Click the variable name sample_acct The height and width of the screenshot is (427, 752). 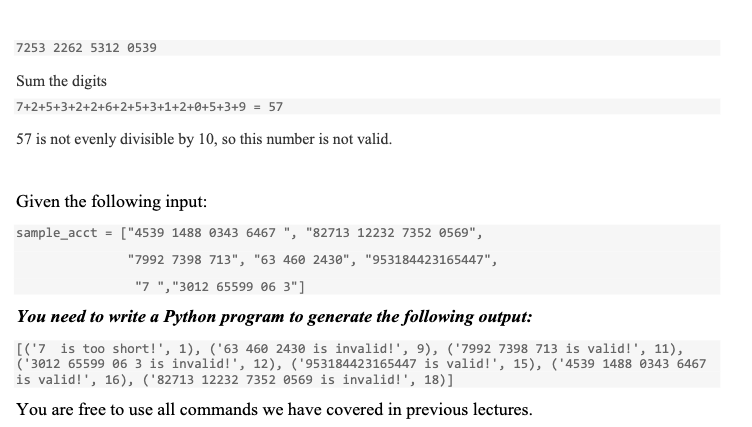point(57,234)
